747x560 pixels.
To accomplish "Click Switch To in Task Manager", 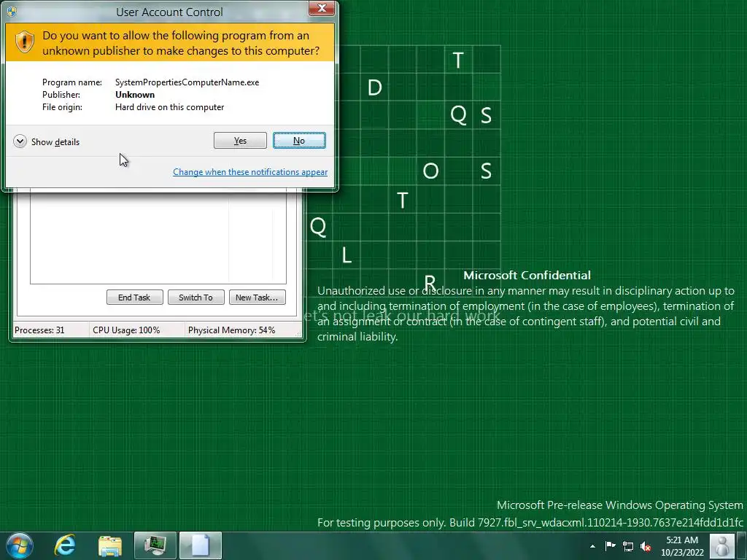I will coord(196,297).
